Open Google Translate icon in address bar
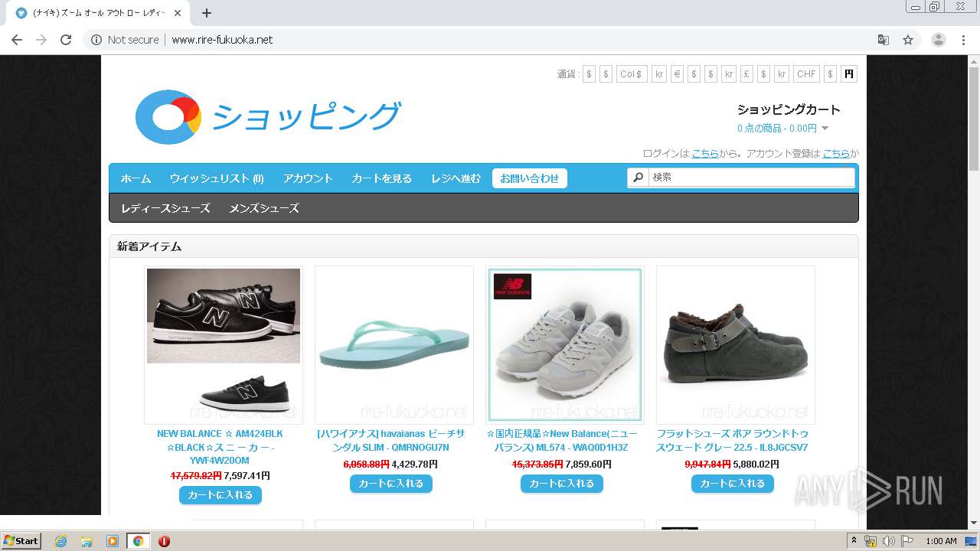This screenshot has height=551, width=980. (883, 40)
